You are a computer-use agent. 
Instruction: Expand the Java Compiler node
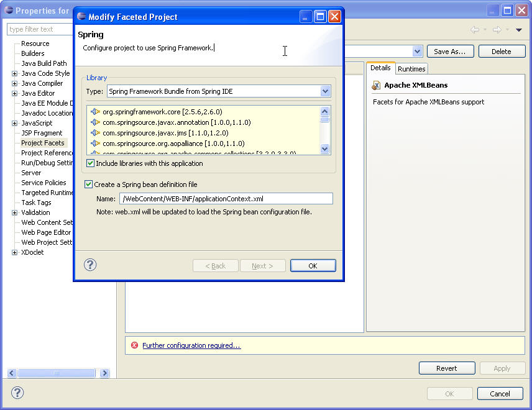[14, 83]
